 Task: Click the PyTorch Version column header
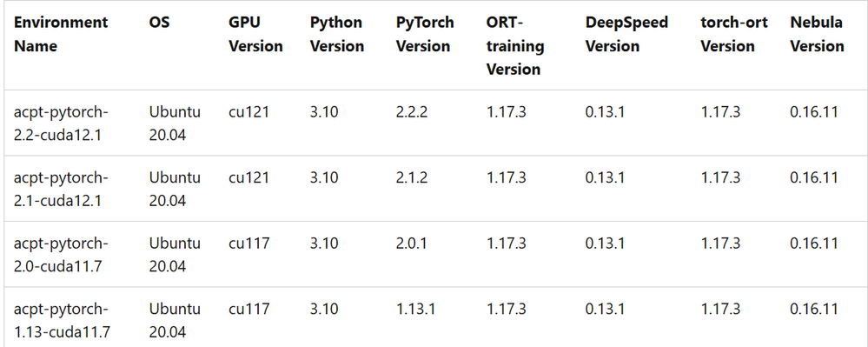click(x=425, y=35)
